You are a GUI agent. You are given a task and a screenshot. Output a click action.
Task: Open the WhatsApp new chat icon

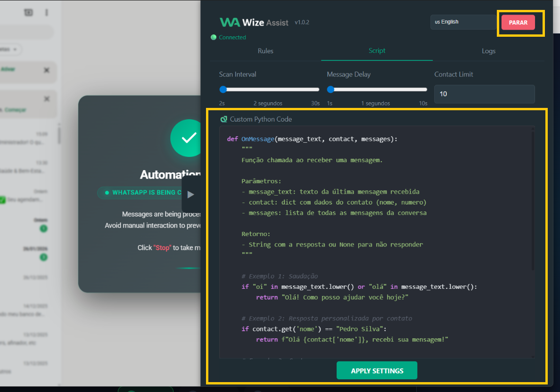(x=29, y=13)
